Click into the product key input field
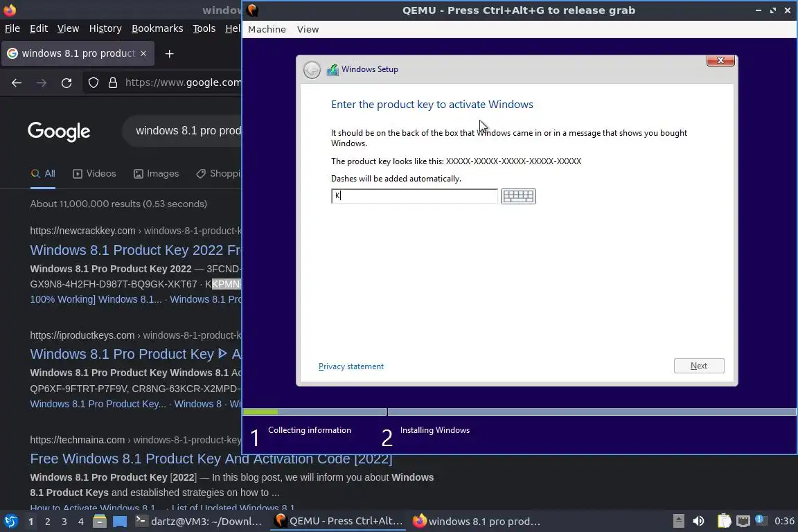 [414, 196]
